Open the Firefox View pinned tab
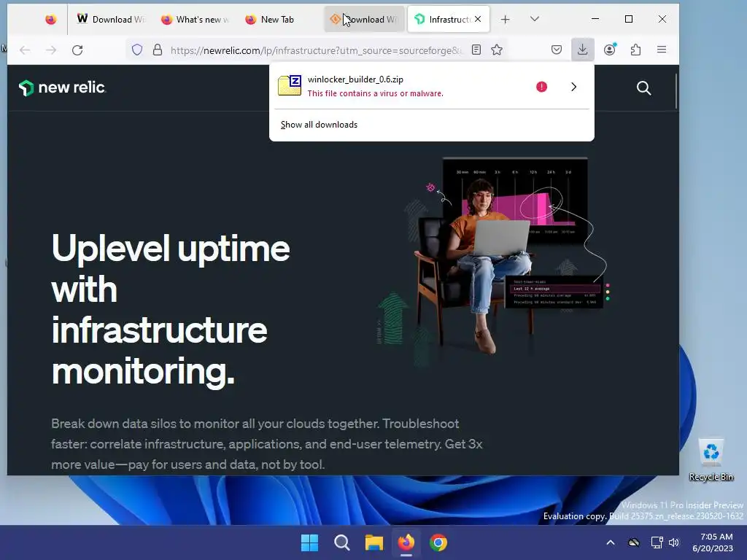Screen dimensions: 747x560 tap(50, 20)
